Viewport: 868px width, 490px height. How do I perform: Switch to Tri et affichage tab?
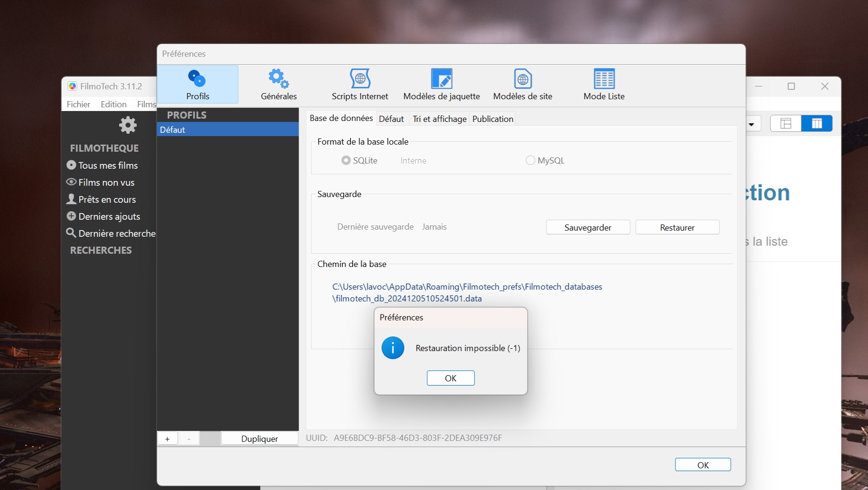click(439, 119)
